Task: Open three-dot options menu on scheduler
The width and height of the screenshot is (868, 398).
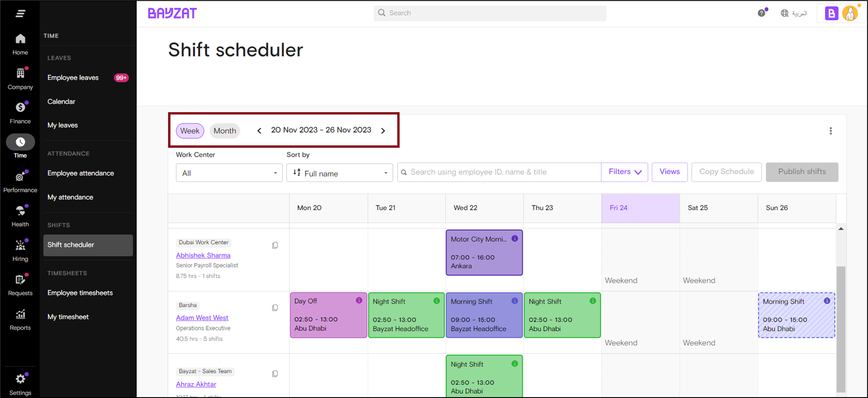Action: click(x=830, y=131)
